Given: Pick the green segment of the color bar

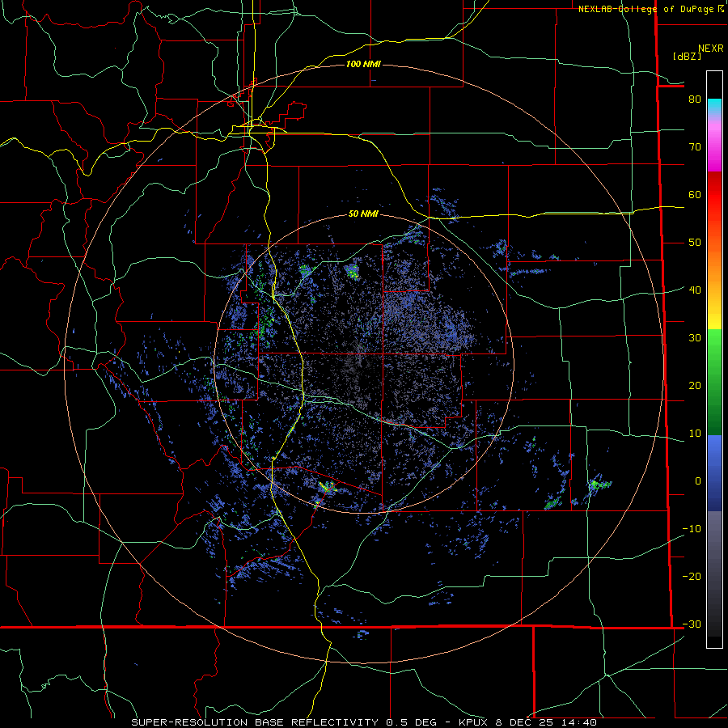Looking at the screenshot, I should coord(714,382).
